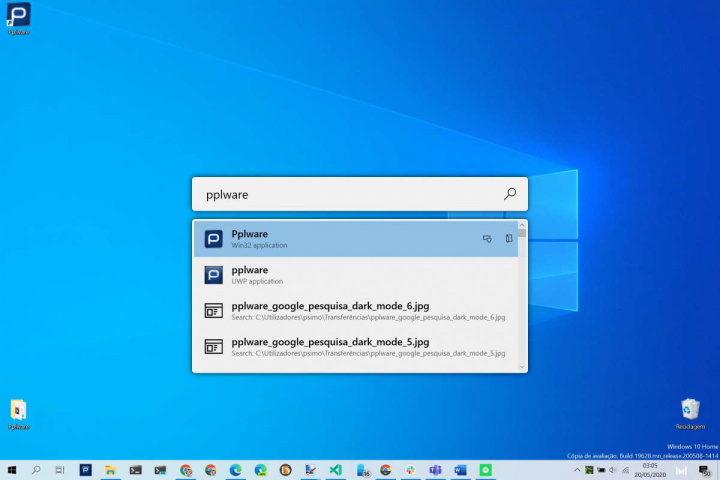Click the magnifier icon in the search box
The image size is (720, 480).
click(x=510, y=194)
